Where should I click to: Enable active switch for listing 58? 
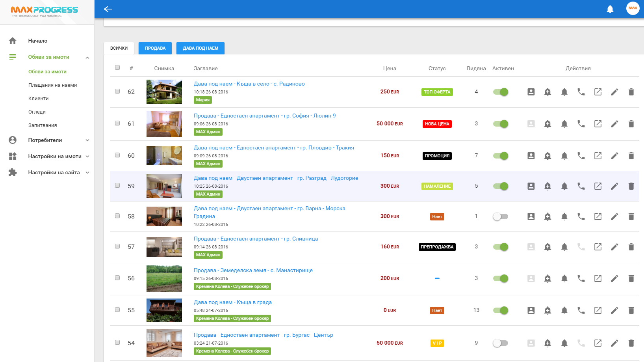[x=501, y=216]
